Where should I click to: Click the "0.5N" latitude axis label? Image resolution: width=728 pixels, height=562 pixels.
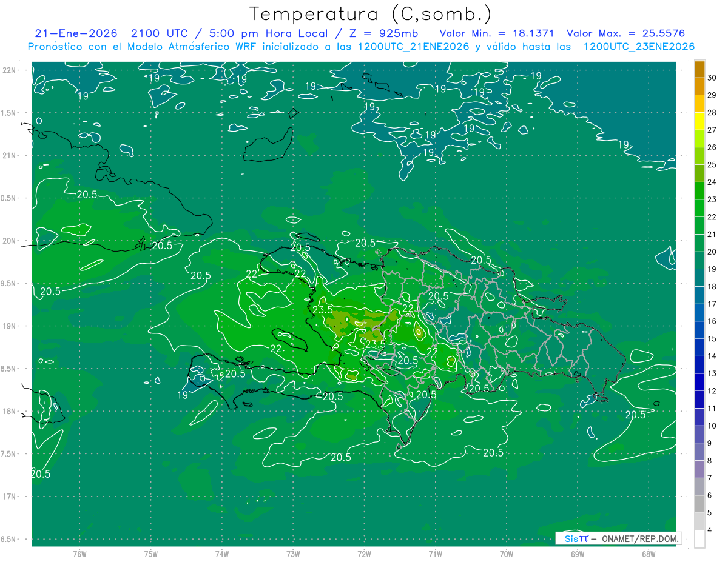click(8, 198)
